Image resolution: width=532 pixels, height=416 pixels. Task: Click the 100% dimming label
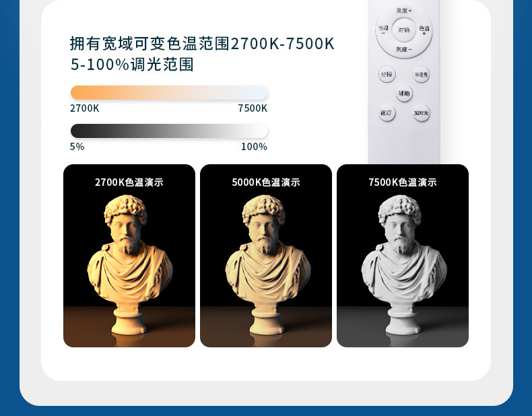coord(254,147)
